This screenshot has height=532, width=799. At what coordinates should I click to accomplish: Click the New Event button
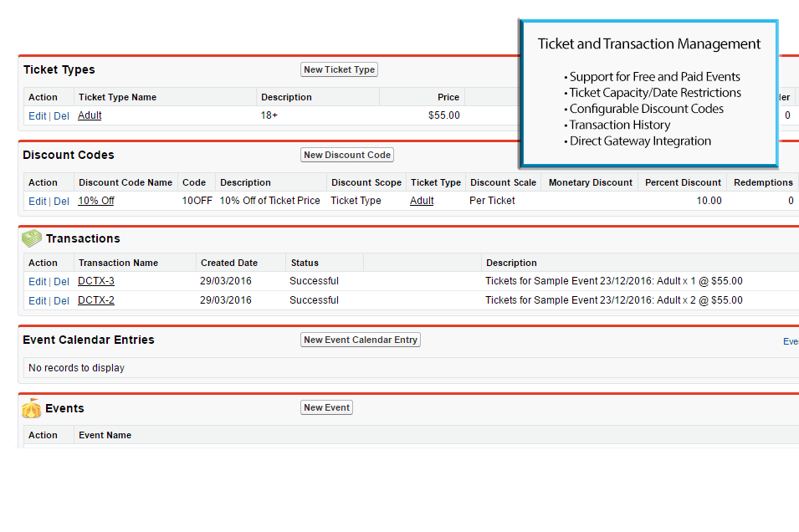pyautogui.click(x=326, y=407)
